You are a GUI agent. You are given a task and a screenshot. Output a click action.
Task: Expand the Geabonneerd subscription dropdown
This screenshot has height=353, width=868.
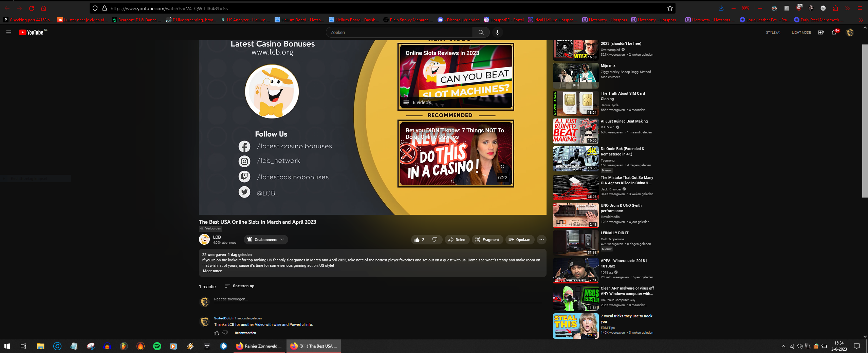pos(266,240)
